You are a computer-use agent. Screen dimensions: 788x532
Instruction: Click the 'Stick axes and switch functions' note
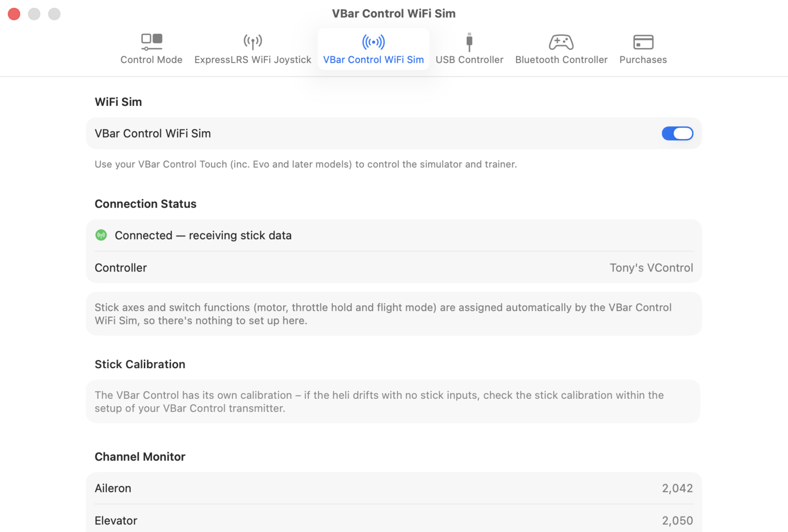point(383,314)
